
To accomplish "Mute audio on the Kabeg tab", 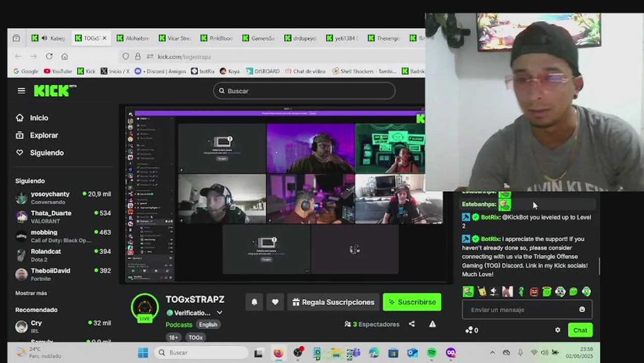I will (x=44, y=38).
